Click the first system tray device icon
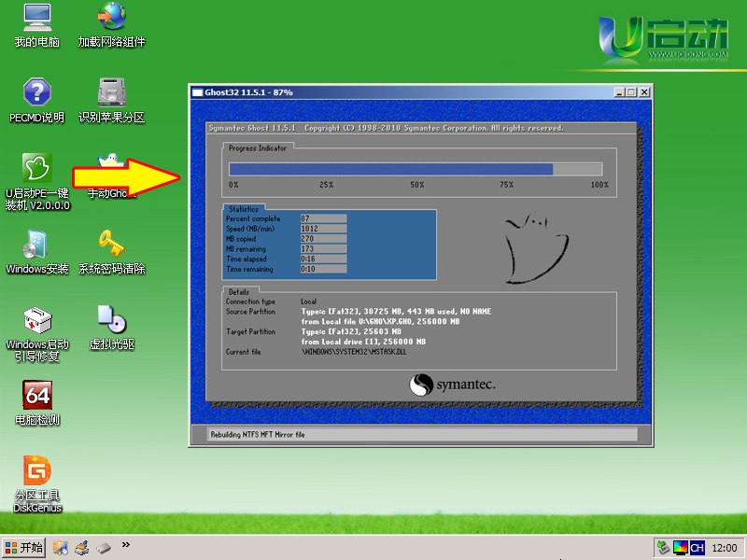 point(663,548)
